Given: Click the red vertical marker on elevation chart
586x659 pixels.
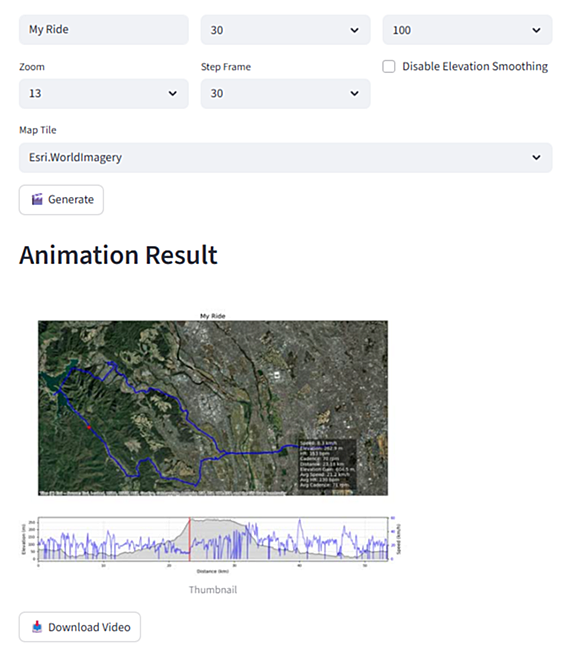Looking at the screenshot, I should [x=190, y=539].
